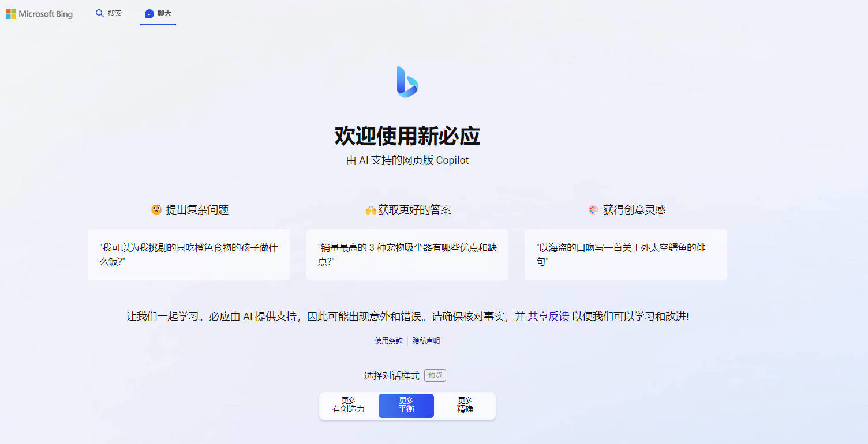Click the 选择对话样式 label
Screen dimensions: 868x444
[392, 376]
